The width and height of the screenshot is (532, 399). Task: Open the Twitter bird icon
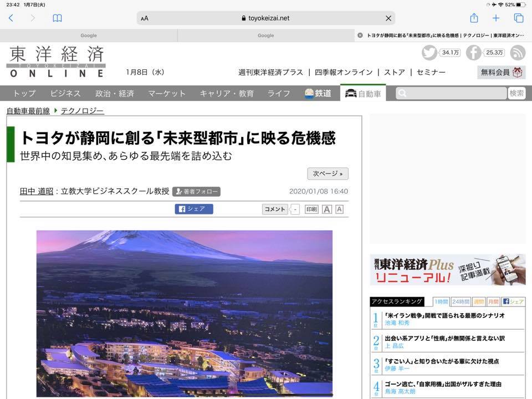tap(429, 53)
